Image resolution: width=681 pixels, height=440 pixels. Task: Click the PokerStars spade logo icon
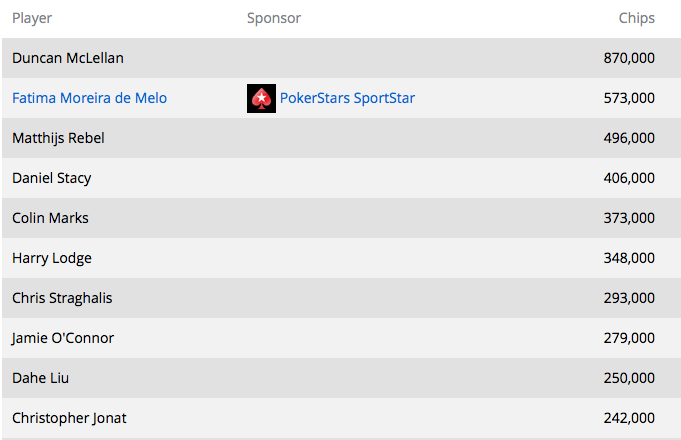261,98
